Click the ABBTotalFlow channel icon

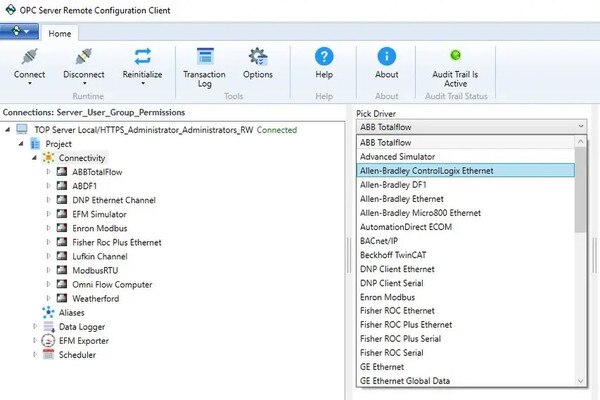62,171
